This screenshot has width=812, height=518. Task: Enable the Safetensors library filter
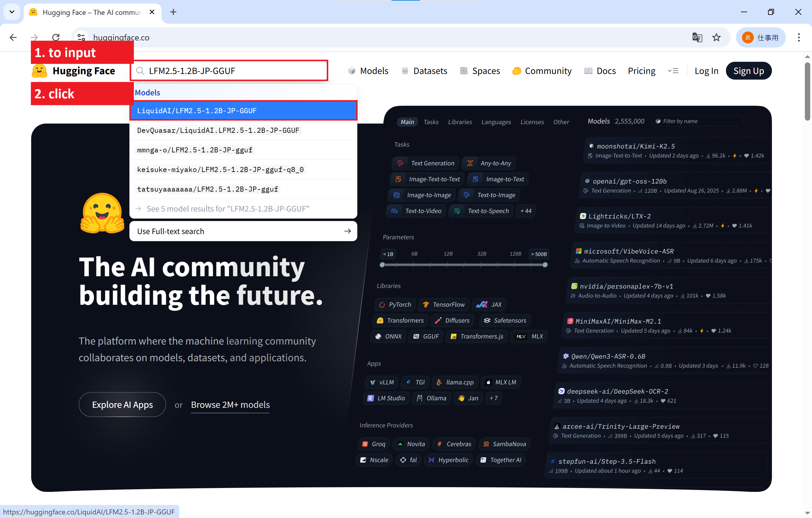pyautogui.click(x=505, y=320)
